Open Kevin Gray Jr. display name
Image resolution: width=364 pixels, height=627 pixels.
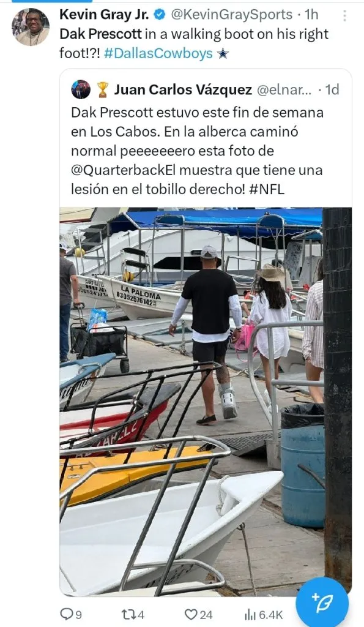click(x=104, y=15)
